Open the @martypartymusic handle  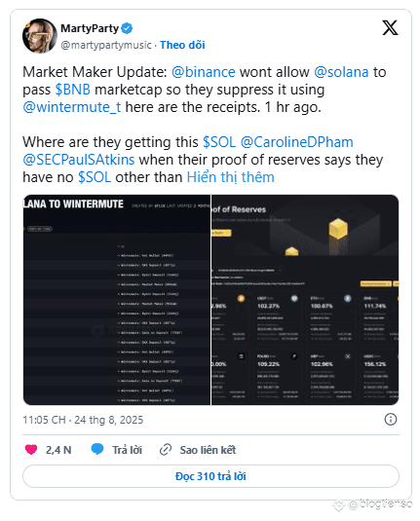point(106,45)
